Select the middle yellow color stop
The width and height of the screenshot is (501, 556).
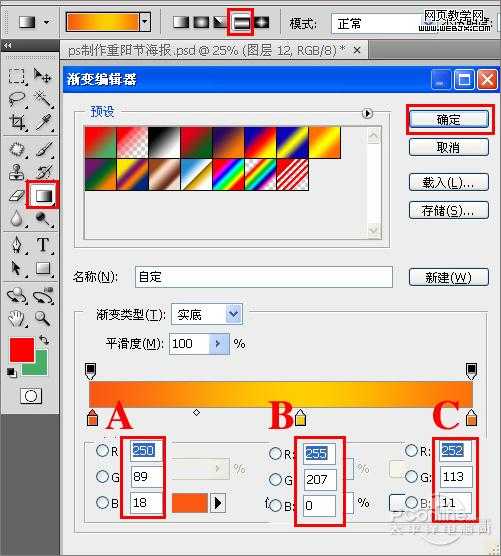(x=300, y=417)
